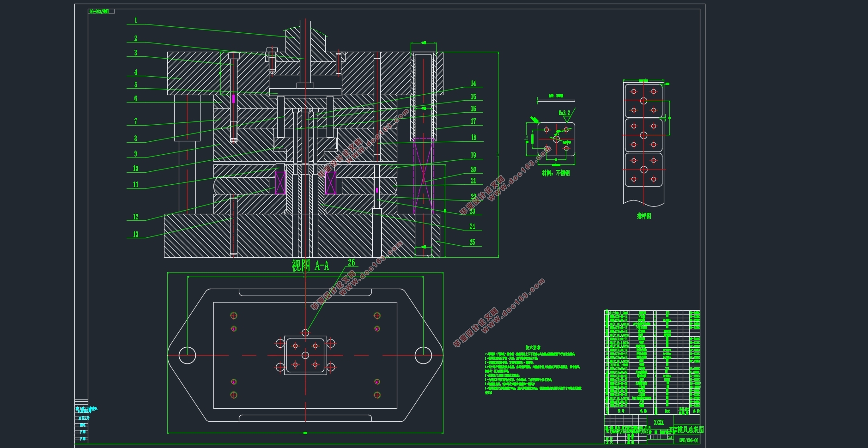Click the "代号" column header in parts list

point(621,411)
